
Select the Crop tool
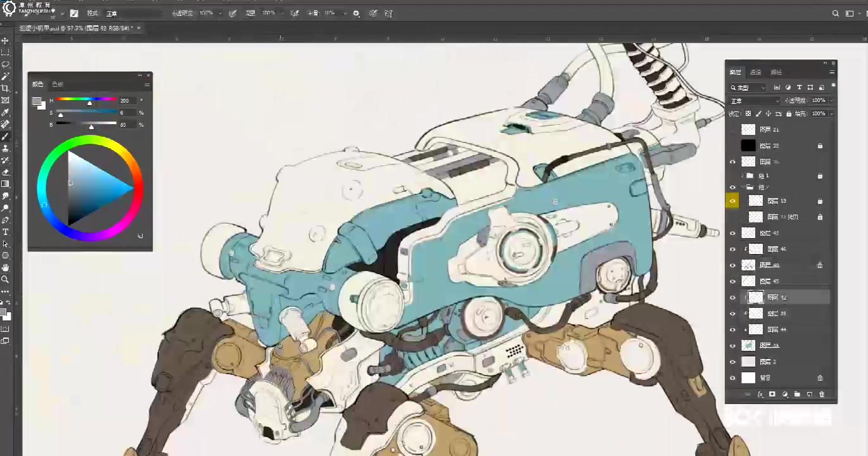pyautogui.click(x=5, y=89)
